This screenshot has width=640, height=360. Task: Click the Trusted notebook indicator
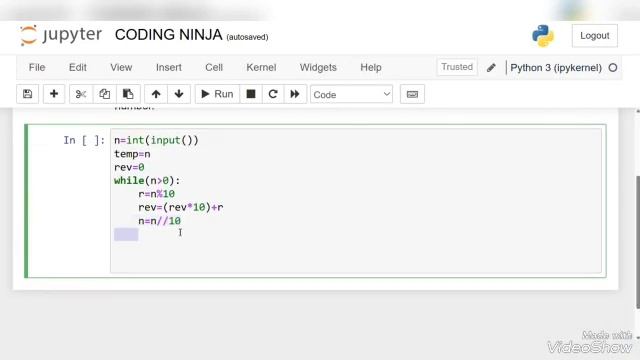457,67
